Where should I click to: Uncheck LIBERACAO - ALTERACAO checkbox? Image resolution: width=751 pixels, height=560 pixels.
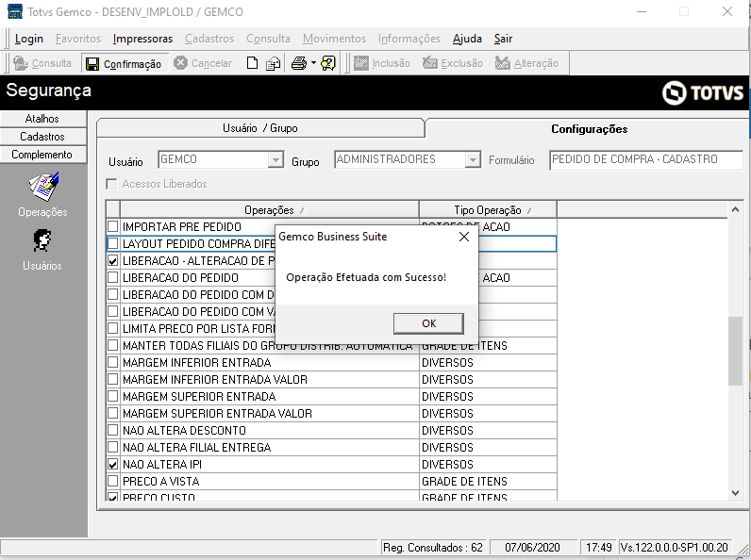tap(112, 261)
